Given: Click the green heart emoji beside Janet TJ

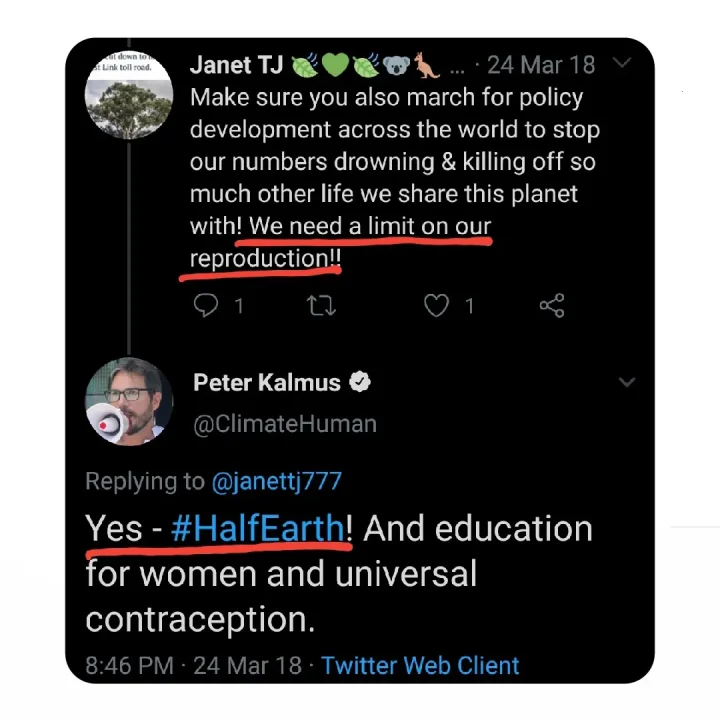Looking at the screenshot, I should point(334,66).
